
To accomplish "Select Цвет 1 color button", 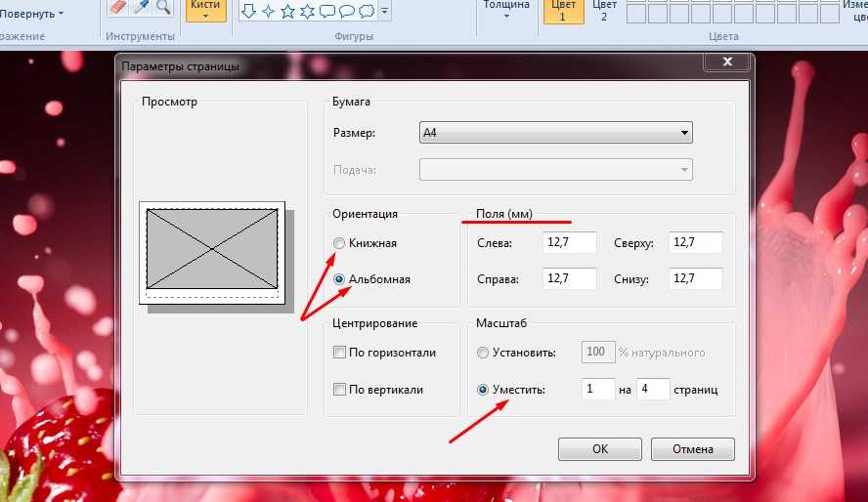I will [563, 11].
